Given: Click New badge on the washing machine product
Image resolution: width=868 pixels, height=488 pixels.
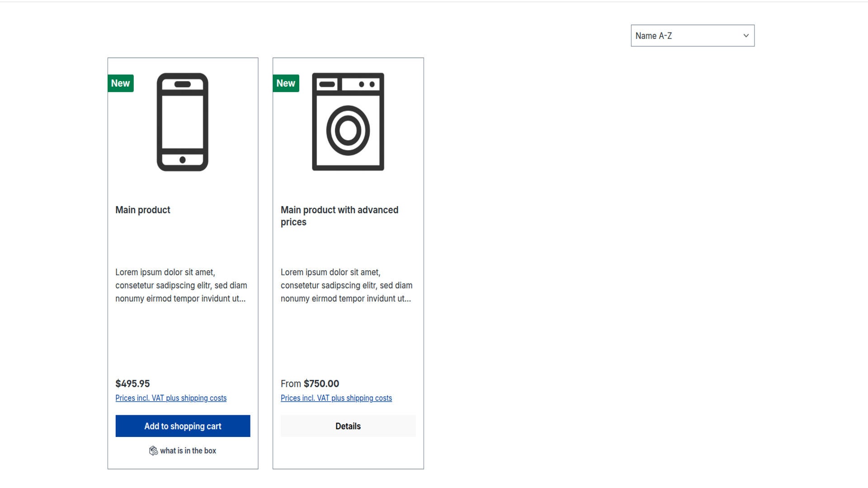Looking at the screenshot, I should [x=286, y=83].
